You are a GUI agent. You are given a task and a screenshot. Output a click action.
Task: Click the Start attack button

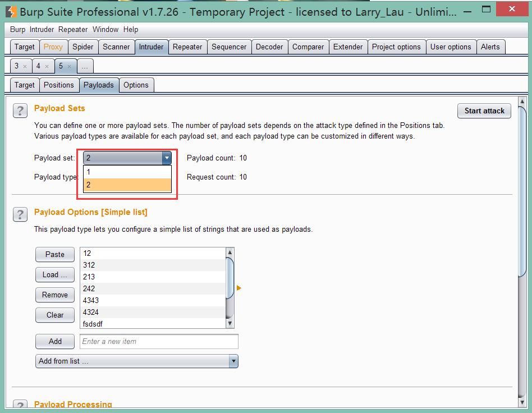click(484, 111)
